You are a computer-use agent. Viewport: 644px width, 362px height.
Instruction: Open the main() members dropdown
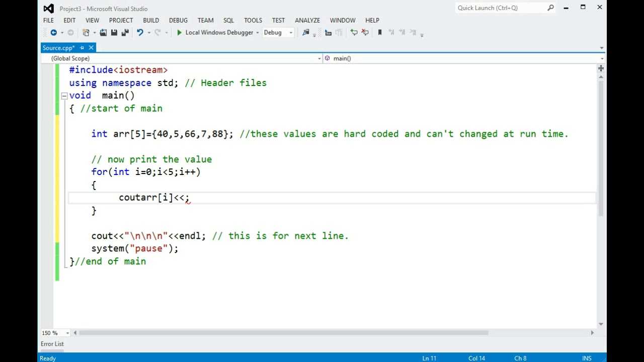coord(601,59)
